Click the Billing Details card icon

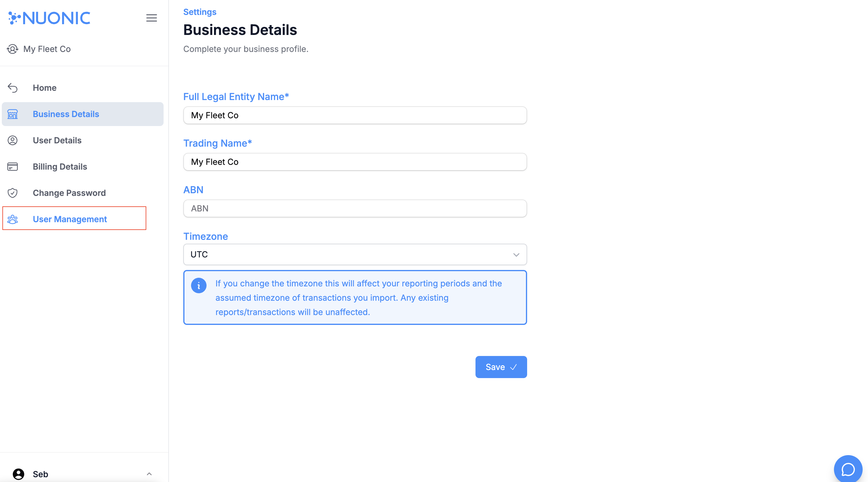pos(13,167)
